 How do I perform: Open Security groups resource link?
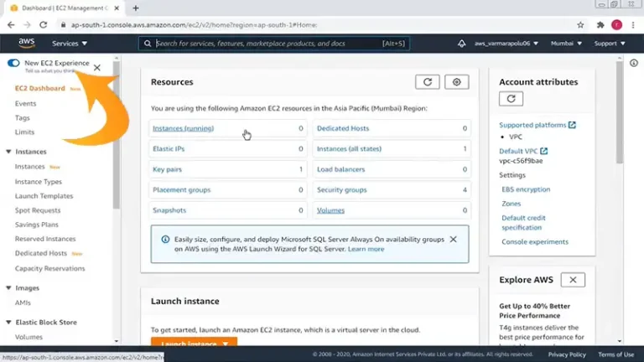[342, 190]
